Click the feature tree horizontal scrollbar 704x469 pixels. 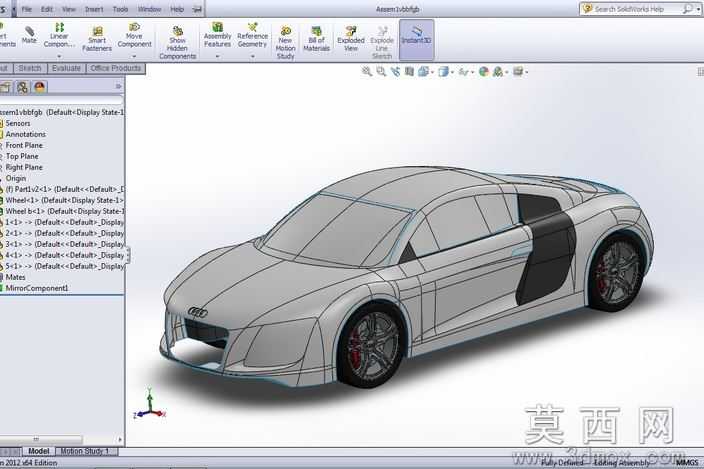pos(41,439)
